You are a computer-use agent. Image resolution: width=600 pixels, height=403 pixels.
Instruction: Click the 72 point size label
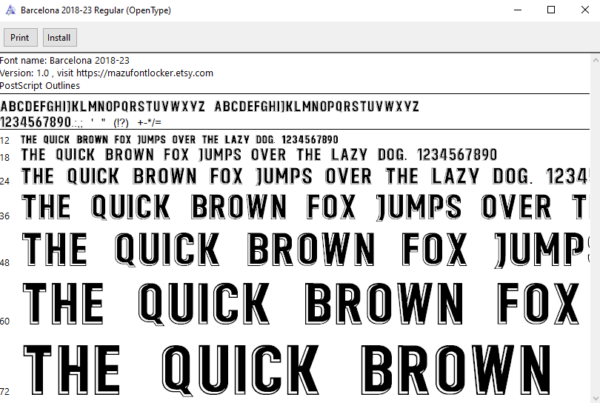pos(5,392)
